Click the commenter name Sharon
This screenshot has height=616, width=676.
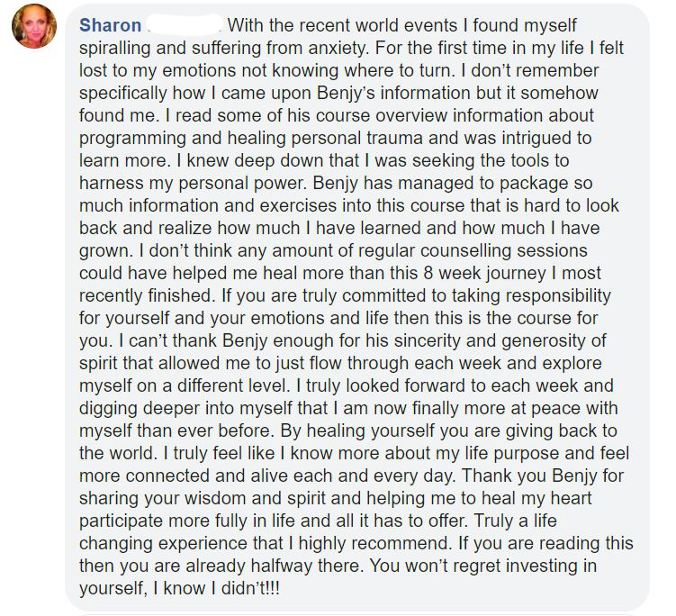point(111,25)
